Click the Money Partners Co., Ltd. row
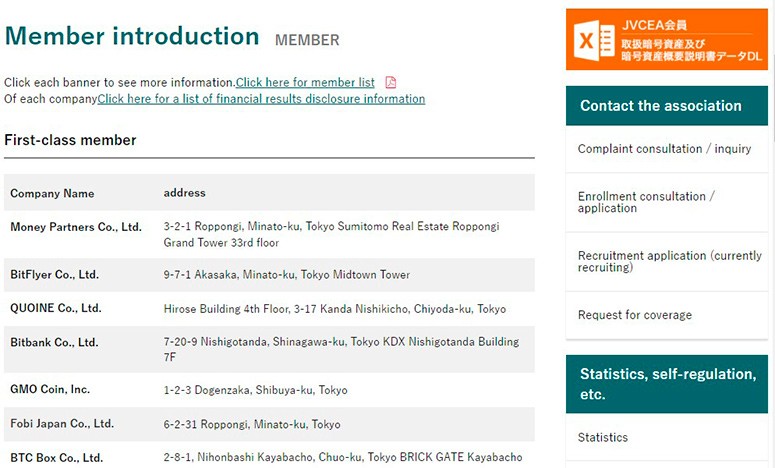 click(76, 227)
